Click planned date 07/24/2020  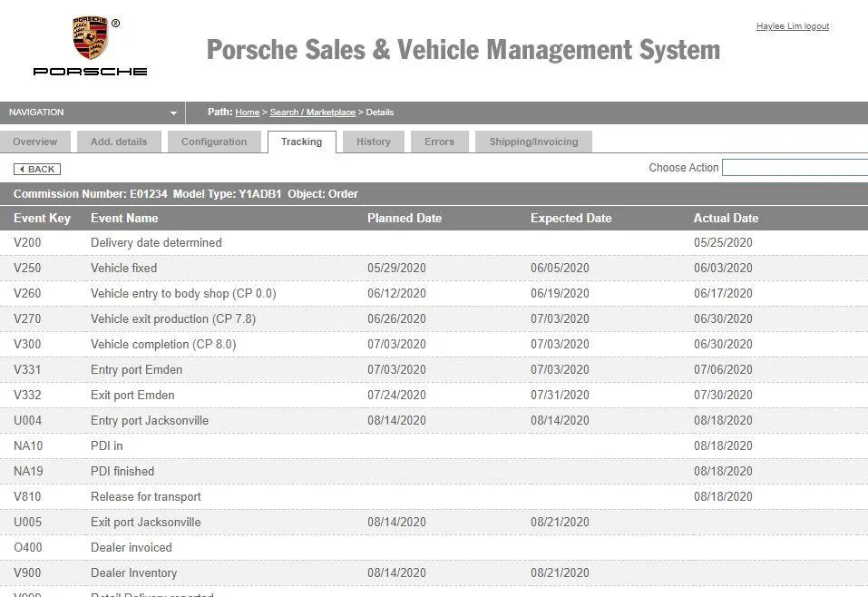pos(397,396)
